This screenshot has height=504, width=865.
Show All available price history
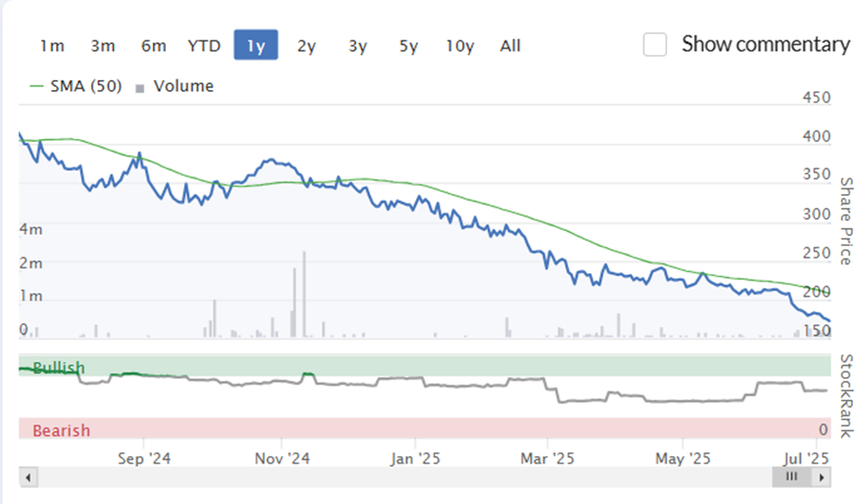tap(511, 45)
